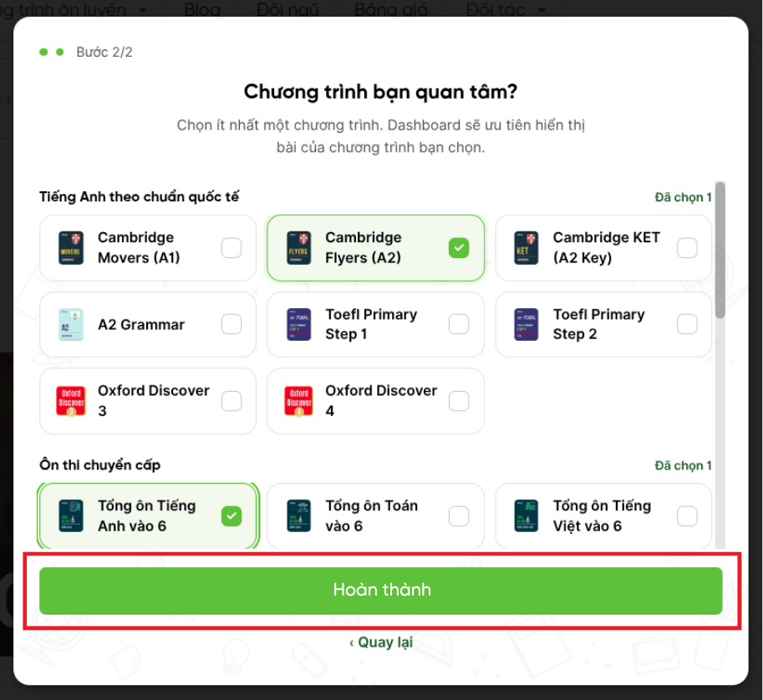Click the Tổng ôn Tiếng Việt vào 6 label
Image resolution: width=763 pixels, height=700 pixels.
602,515
